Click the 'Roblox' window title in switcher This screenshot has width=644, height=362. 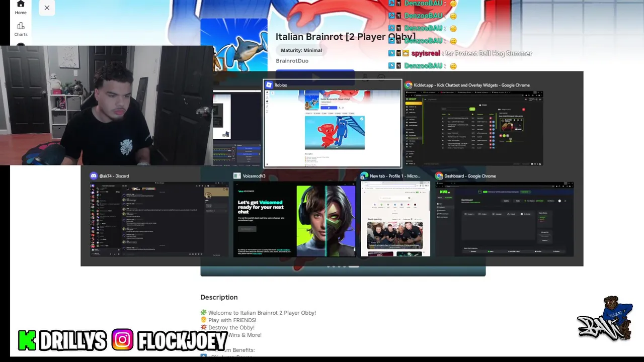coord(281,85)
